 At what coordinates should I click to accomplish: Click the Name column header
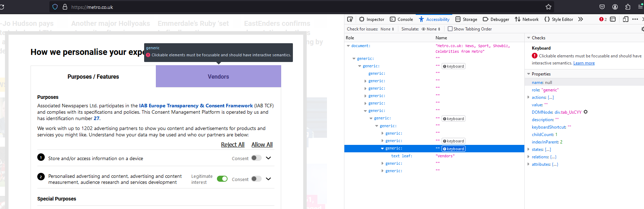tap(479, 38)
